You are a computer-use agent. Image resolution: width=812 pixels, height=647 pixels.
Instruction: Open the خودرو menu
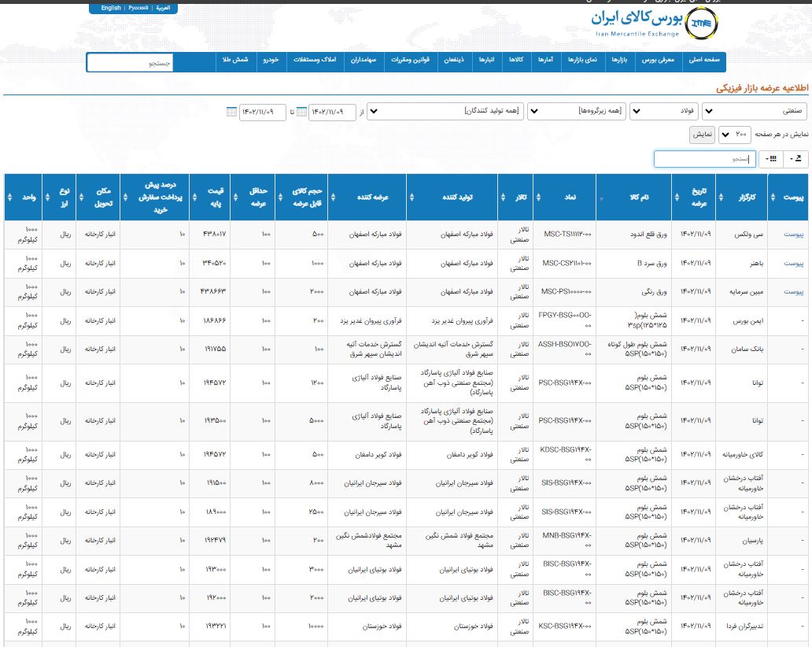click(x=271, y=60)
